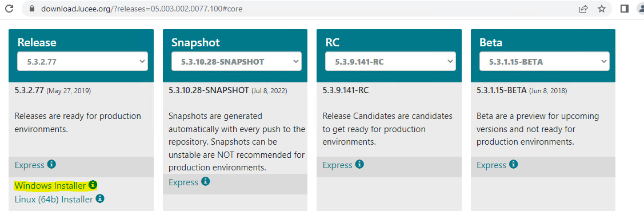The width and height of the screenshot is (644, 211).
Task: Click the Express link under Release
Action: (30, 165)
